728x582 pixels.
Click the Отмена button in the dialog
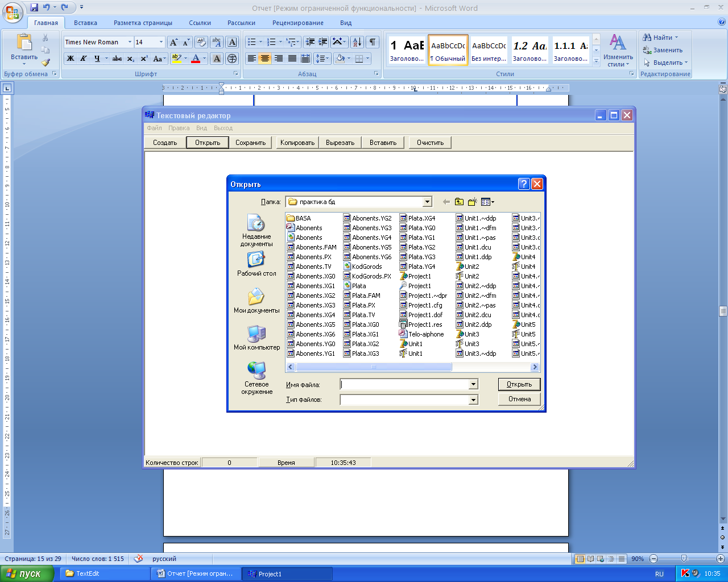519,399
